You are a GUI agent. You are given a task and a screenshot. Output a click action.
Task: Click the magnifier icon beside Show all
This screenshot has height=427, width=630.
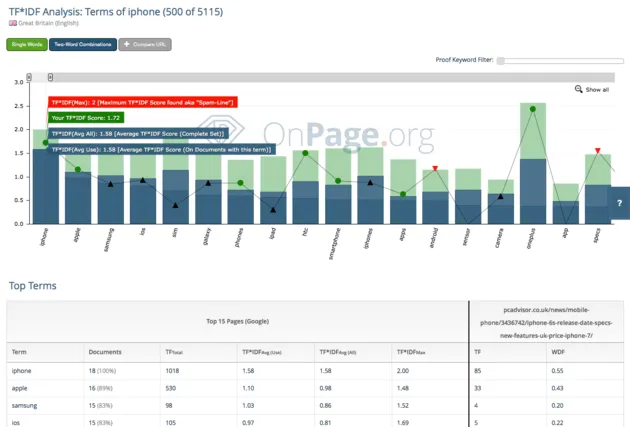click(x=578, y=89)
